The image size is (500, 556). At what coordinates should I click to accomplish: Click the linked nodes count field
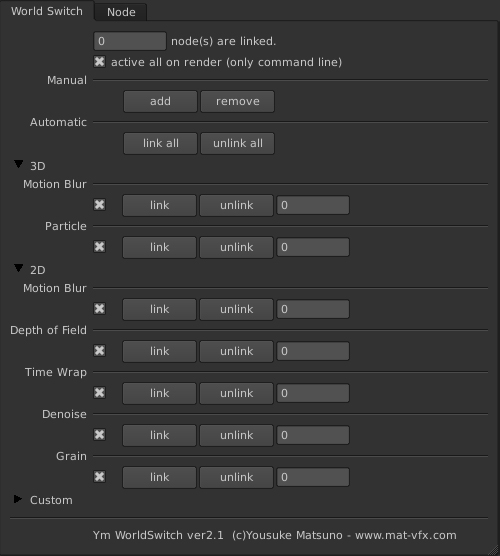pos(130,41)
